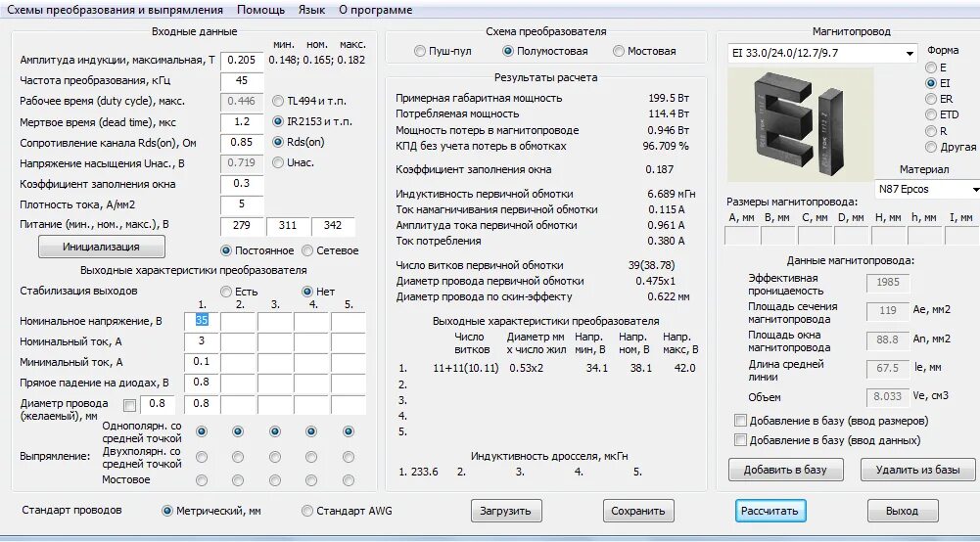Click the A, мм core dimension field

pyautogui.click(x=742, y=236)
